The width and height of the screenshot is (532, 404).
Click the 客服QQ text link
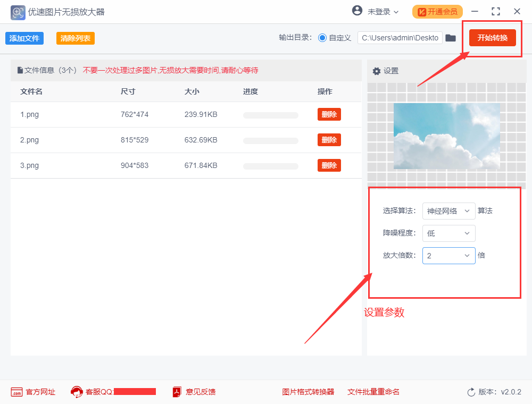(99, 392)
